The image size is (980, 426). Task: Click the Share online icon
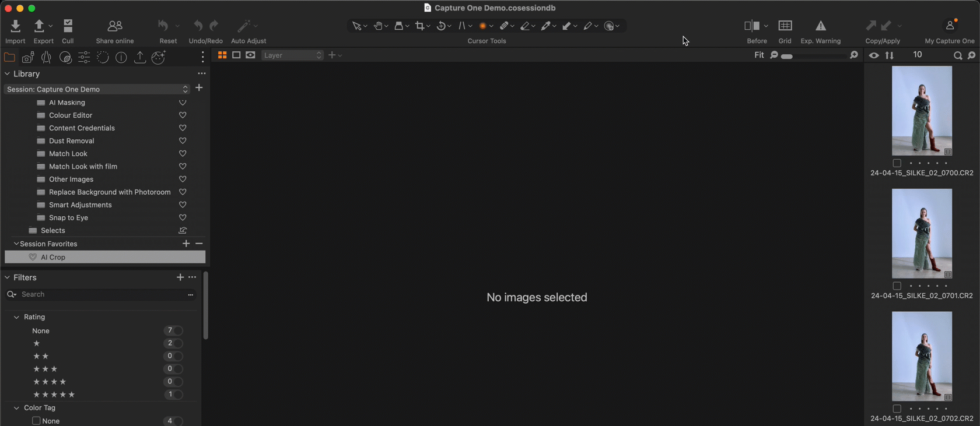(x=115, y=26)
